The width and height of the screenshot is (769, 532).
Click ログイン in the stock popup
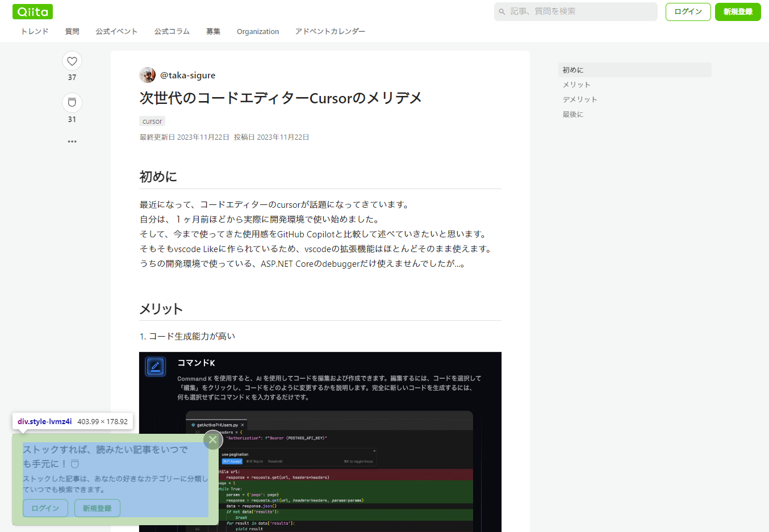click(x=45, y=508)
